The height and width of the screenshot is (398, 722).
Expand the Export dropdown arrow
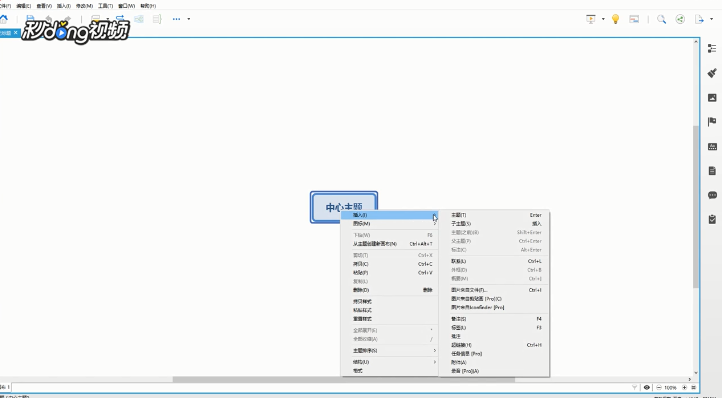(x=711, y=19)
